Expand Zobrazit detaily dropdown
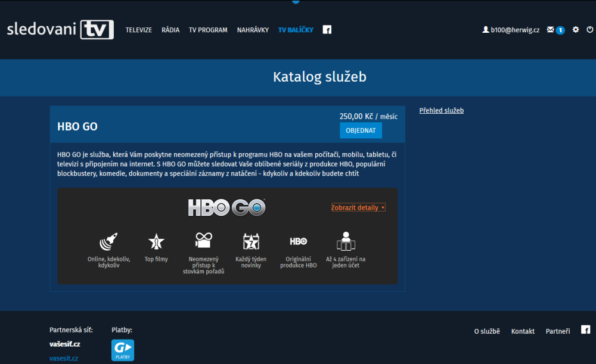The height and width of the screenshot is (364, 596). tap(358, 207)
